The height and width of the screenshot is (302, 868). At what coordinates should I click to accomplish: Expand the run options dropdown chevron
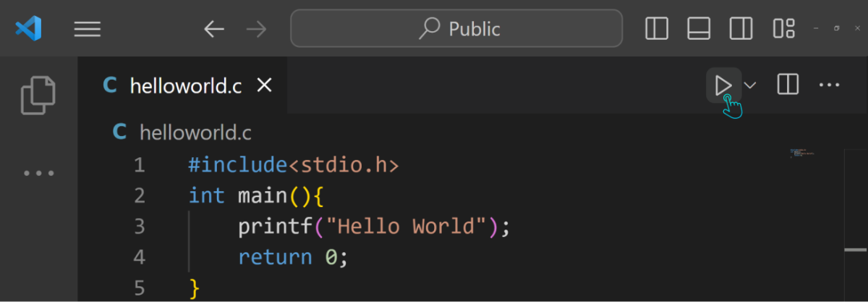click(x=750, y=85)
